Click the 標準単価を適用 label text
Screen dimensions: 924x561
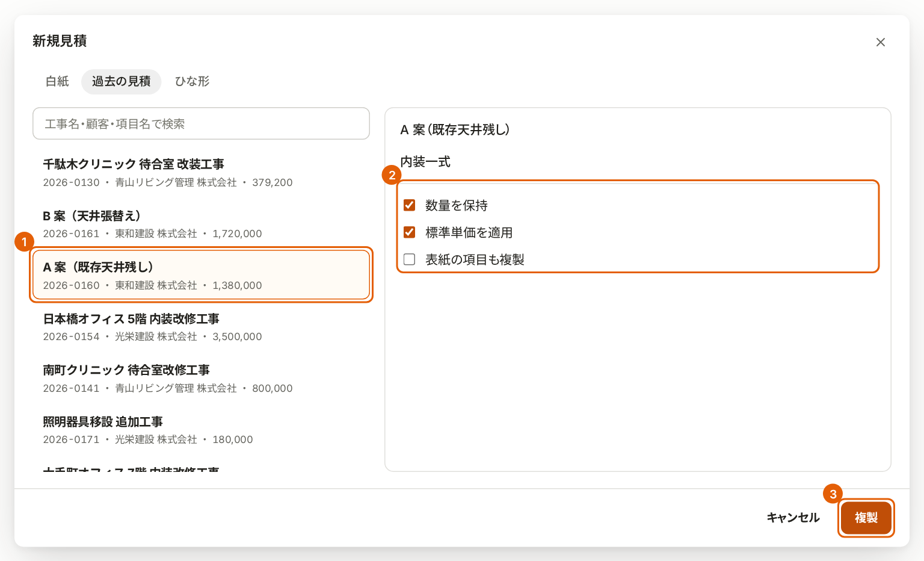[469, 232]
